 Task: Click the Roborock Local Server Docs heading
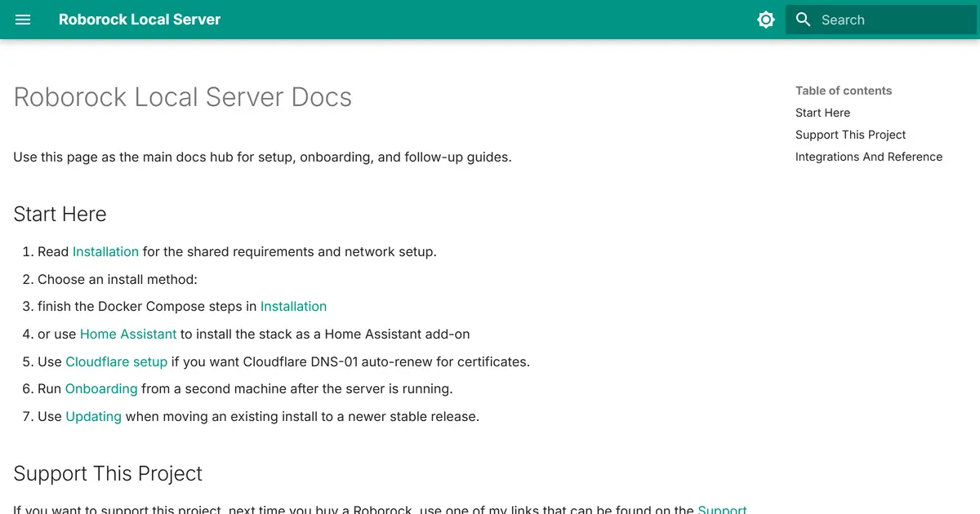coord(183,97)
